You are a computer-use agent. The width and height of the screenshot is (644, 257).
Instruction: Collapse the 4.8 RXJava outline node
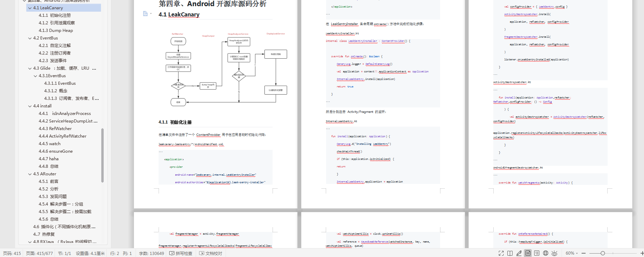(x=30, y=242)
